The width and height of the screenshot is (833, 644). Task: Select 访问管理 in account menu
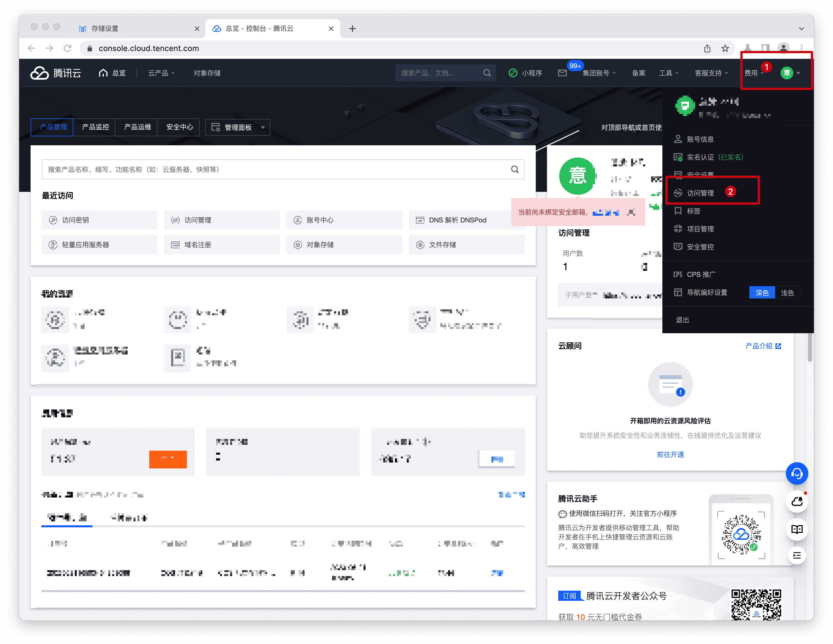click(x=694, y=193)
